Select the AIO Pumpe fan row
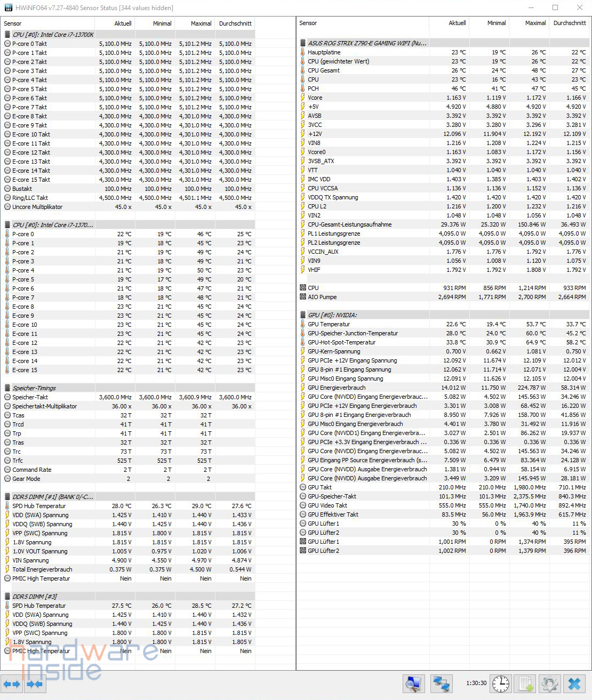The height and width of the screenshot is (700, 592). (x=322, y=297)
